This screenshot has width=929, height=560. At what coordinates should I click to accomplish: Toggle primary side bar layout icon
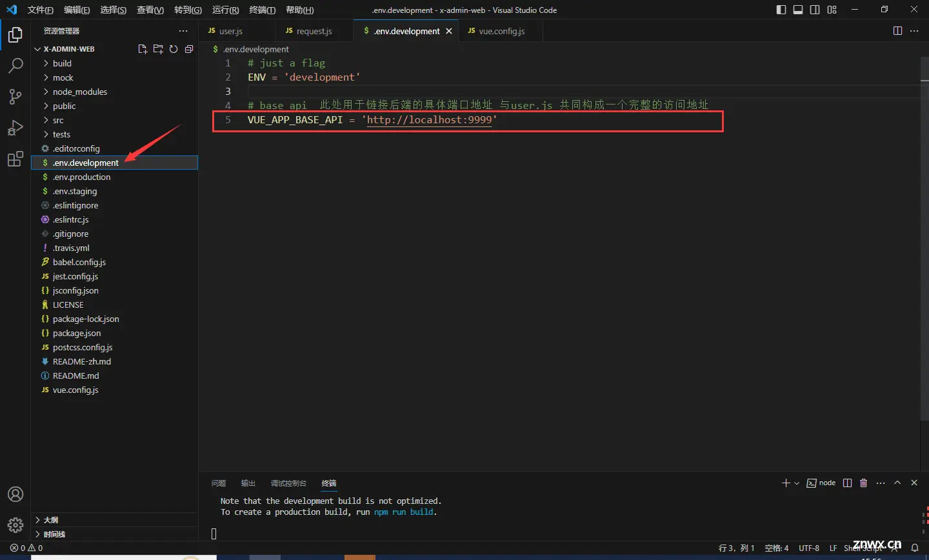click(781, 10)
